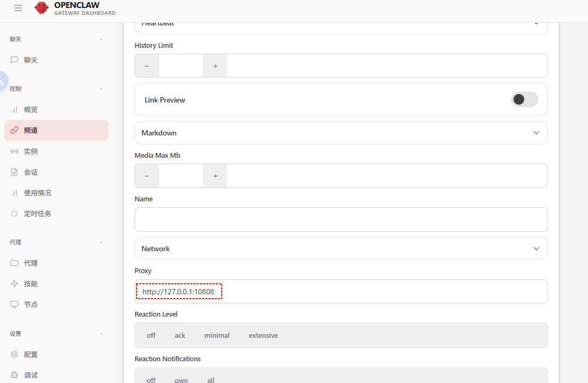Screen dimensions: 588x383
Task: Decrease Media Max Mb with minus button
Action: click(147, 176)
